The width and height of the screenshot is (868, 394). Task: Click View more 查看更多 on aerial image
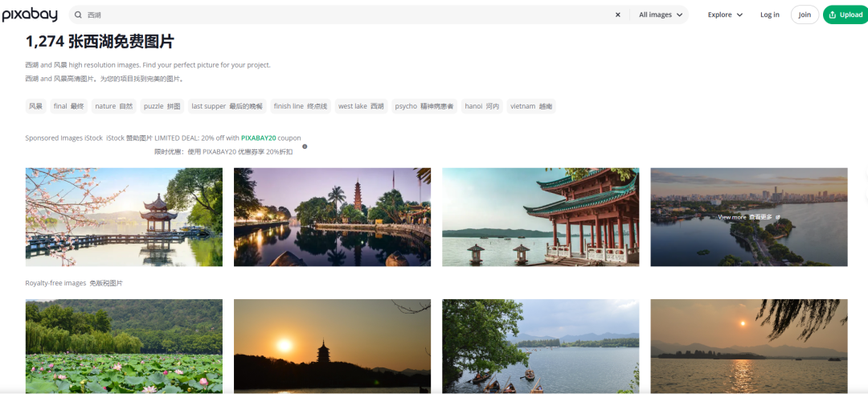749,217
